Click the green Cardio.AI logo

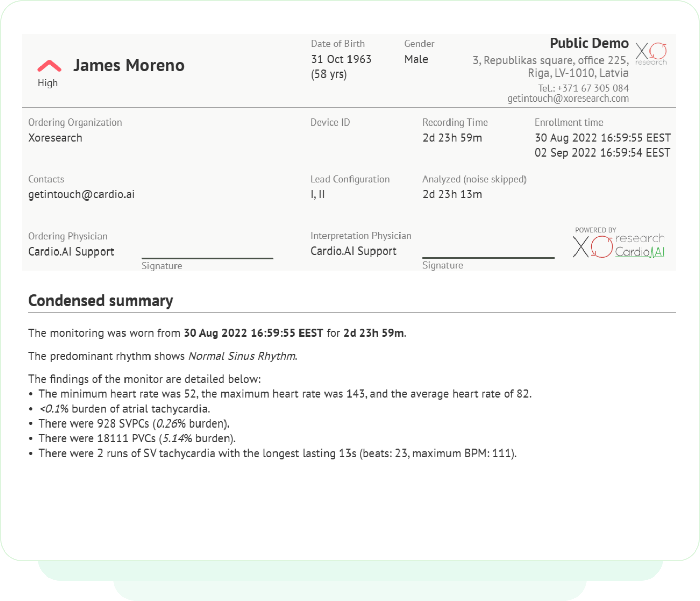(x=640, y=252)
